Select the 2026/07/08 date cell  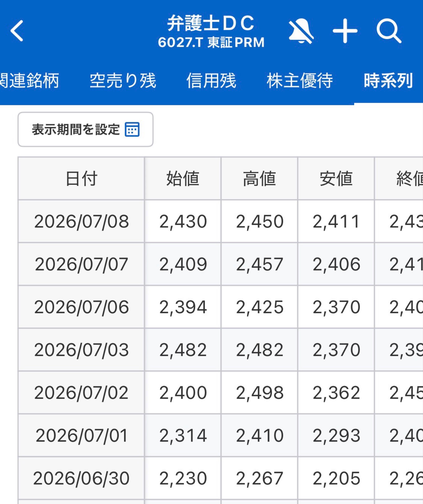coord(81,221)
